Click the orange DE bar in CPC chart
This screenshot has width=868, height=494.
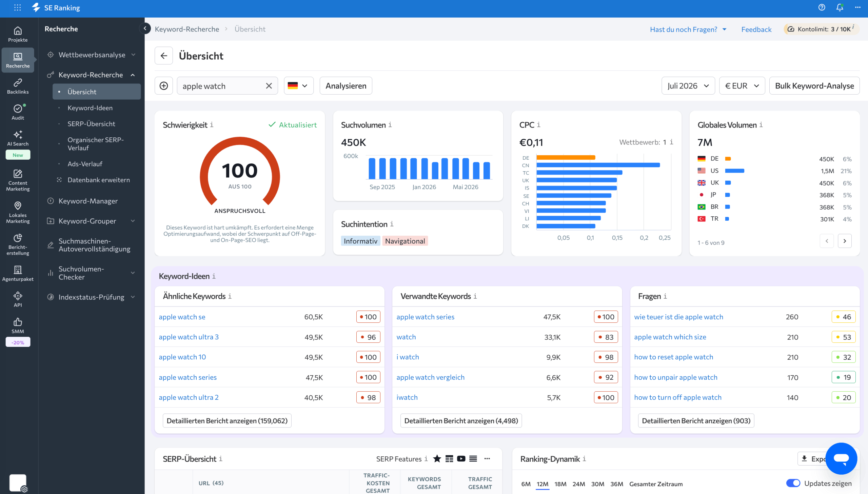click(566, 157)
